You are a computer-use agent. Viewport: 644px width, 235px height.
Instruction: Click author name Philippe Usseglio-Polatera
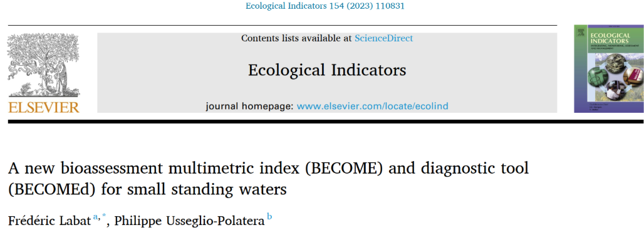pos(189,221)
